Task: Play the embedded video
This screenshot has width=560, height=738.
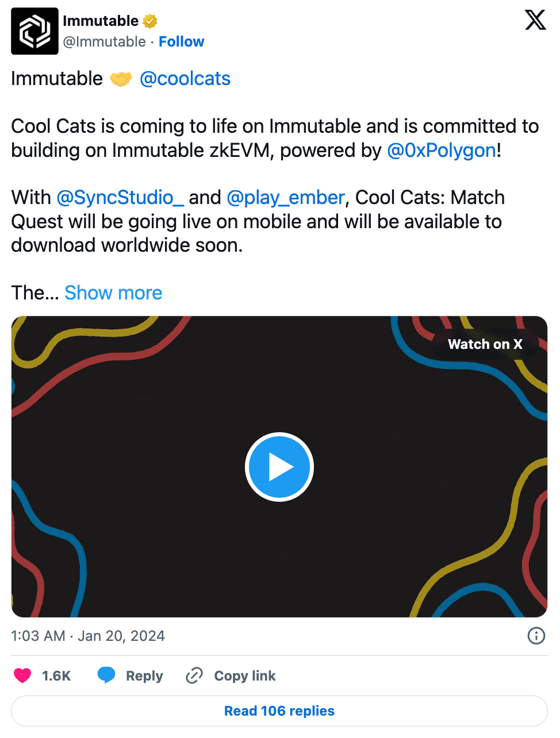Action: (x=279, y=467)
